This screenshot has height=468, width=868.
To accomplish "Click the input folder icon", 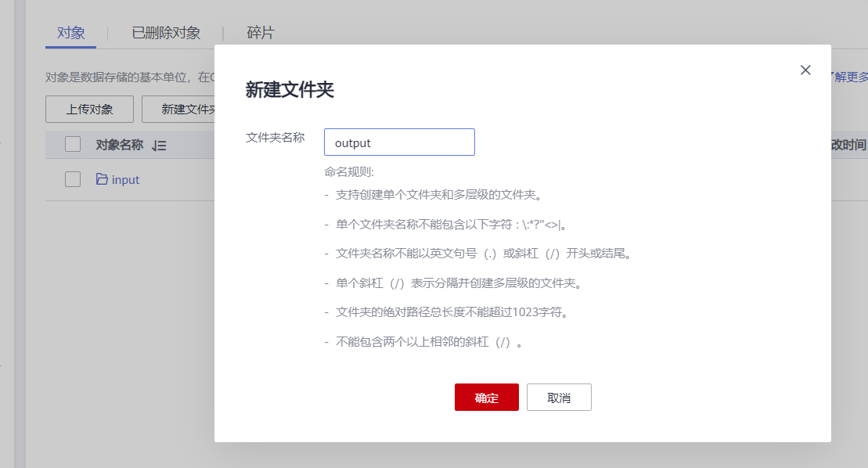I will click(102, 178).
